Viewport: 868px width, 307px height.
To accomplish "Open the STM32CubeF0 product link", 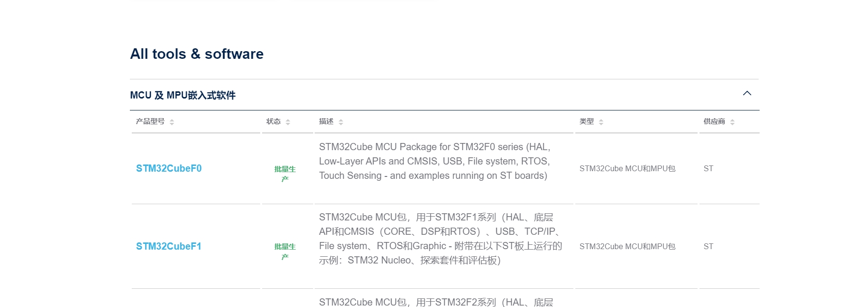I will pyautogui.click(x=169, y=168).
